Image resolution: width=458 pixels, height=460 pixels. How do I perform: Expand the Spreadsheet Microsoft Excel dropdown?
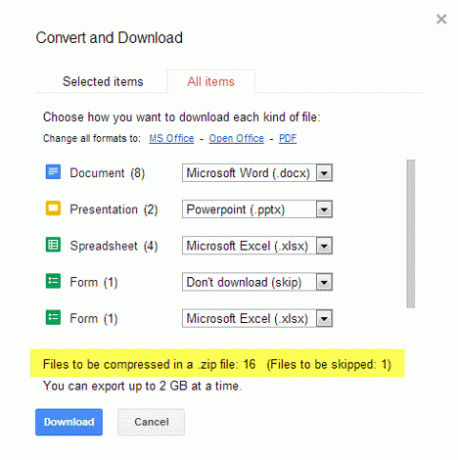(x=324, y=246)
